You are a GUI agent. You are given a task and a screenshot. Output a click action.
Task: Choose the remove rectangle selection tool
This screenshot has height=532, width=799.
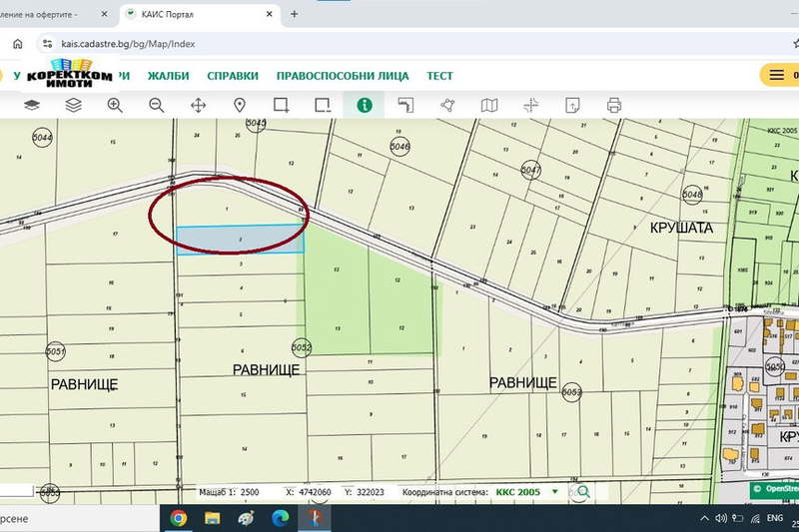(323, 106)
